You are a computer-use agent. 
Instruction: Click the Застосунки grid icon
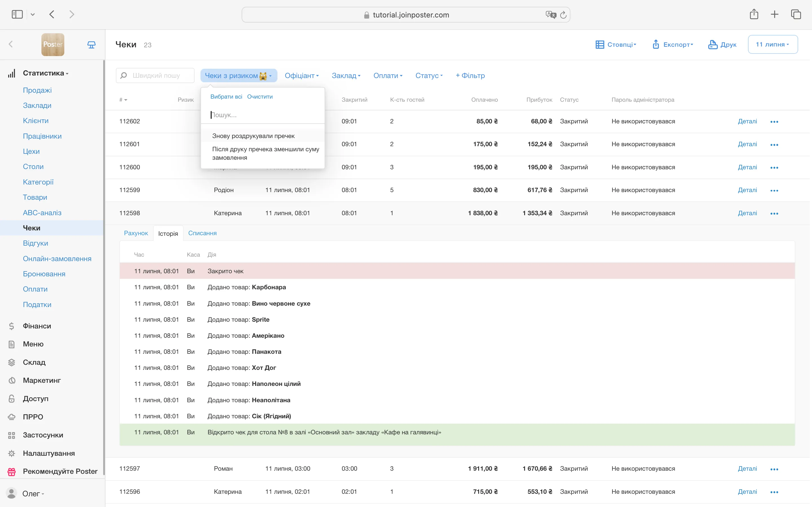tap(11, 435)
